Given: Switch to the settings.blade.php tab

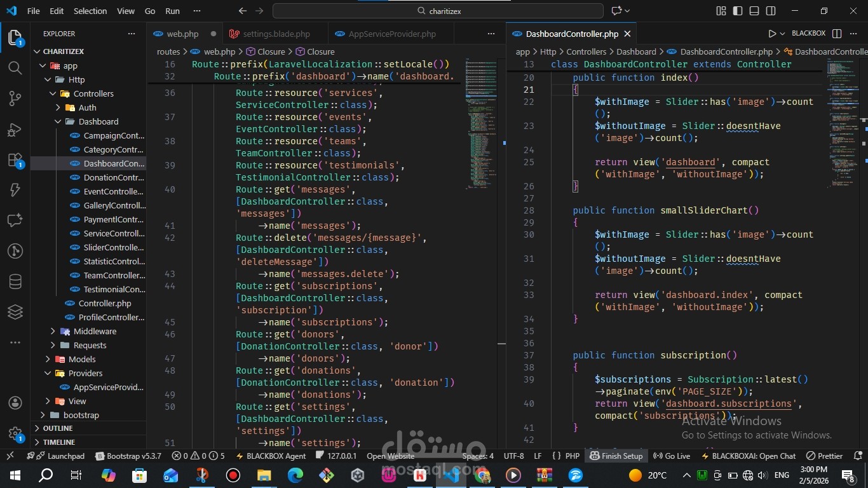Looking at the screenshot, I should (276, 34).
